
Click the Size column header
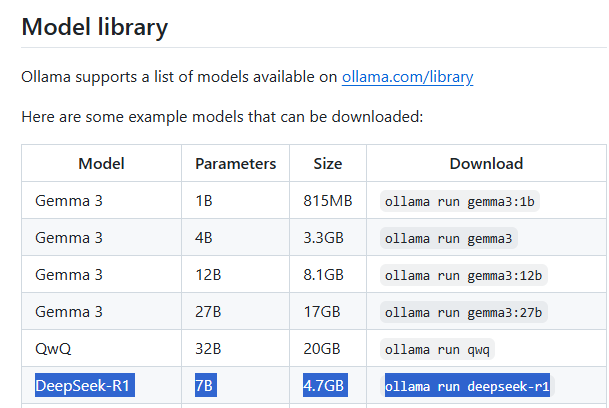pyautogui.click(x=328, y=164)
